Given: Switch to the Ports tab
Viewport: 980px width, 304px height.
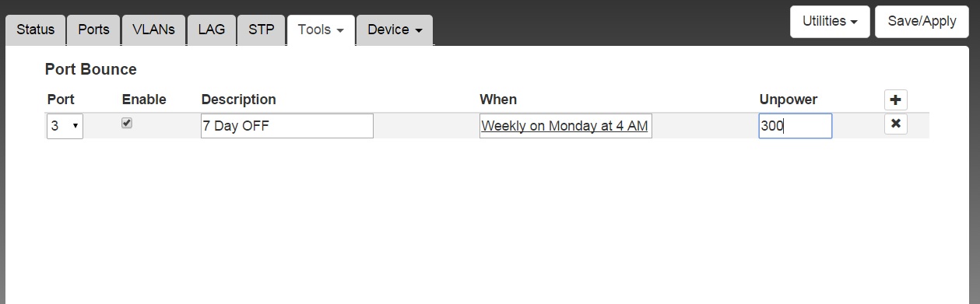Looking at the screenshot, I should tap(93, 30).
